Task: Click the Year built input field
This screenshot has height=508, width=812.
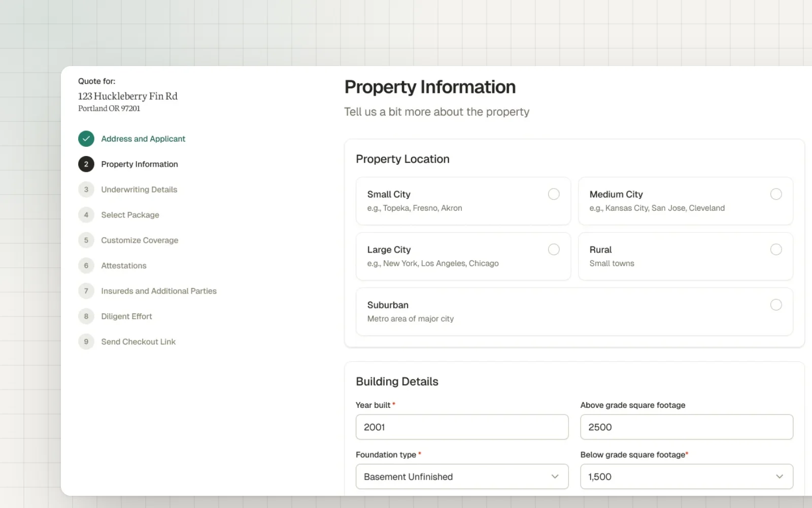Action: 462,427
